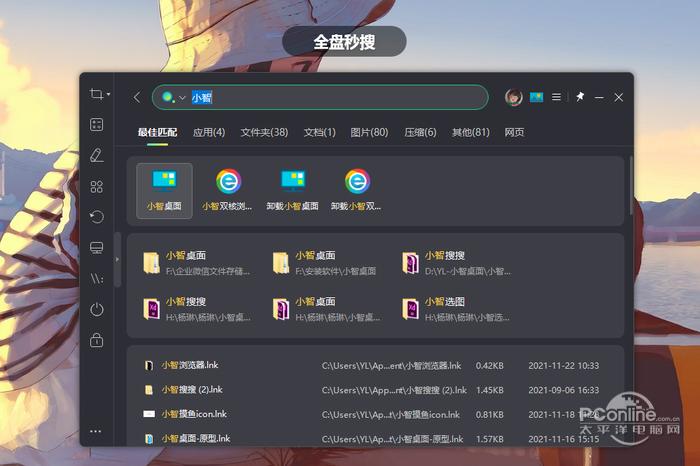Open the monitor desktop icon in sidebar
The height and width of the screenshot is (466, 700).
tap(96, 248)
